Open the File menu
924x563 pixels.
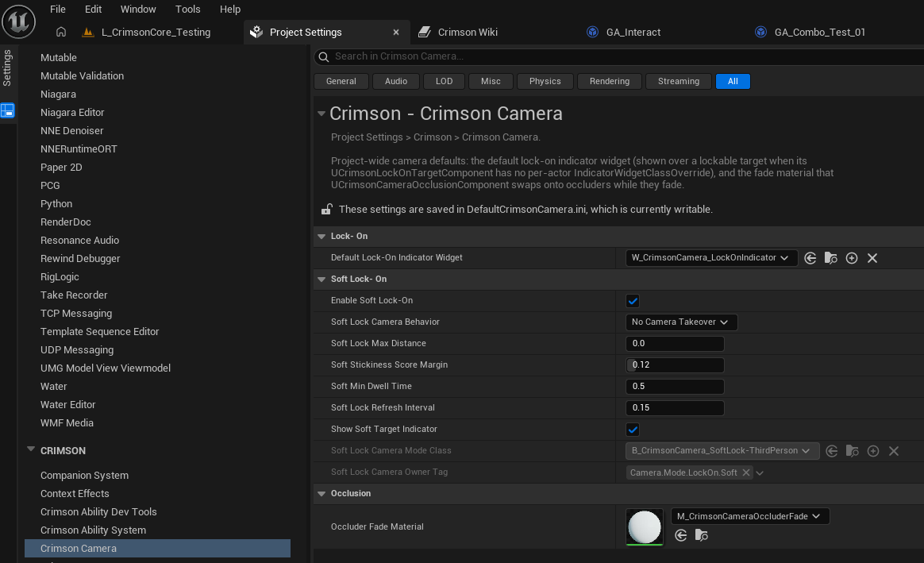(x=58, y=9)
